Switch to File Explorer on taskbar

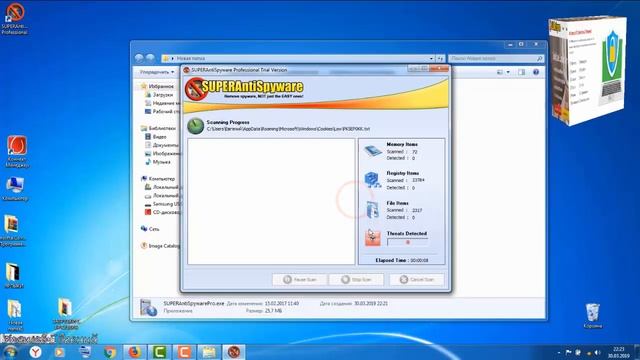click(x=209, y=352)
